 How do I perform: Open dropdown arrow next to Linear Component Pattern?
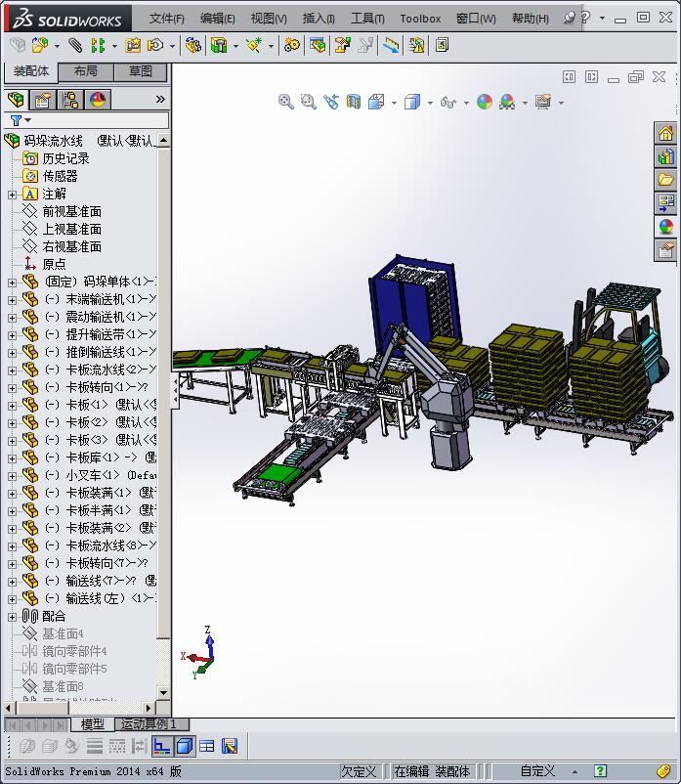point(114,46)
